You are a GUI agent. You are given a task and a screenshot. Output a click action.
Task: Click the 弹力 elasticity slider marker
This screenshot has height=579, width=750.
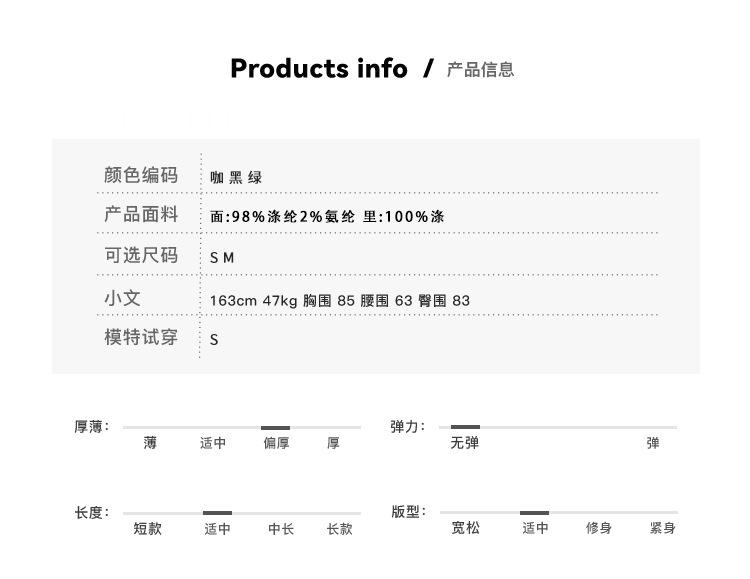pos(465,427)
